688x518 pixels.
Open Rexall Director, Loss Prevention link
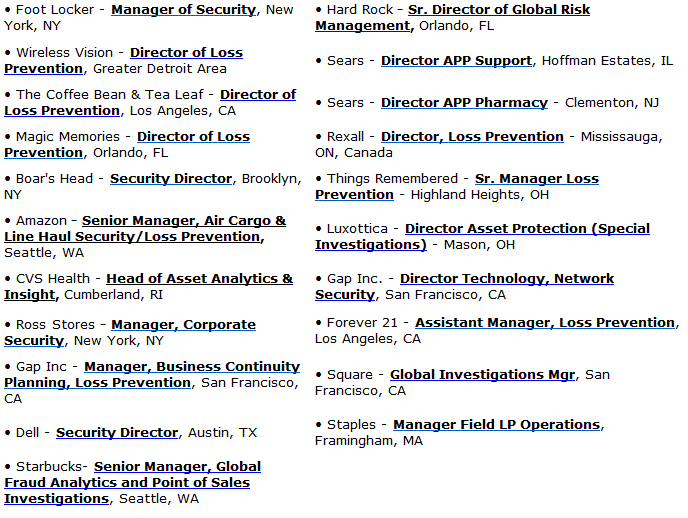pyautogui.click(x=472, y=137)
